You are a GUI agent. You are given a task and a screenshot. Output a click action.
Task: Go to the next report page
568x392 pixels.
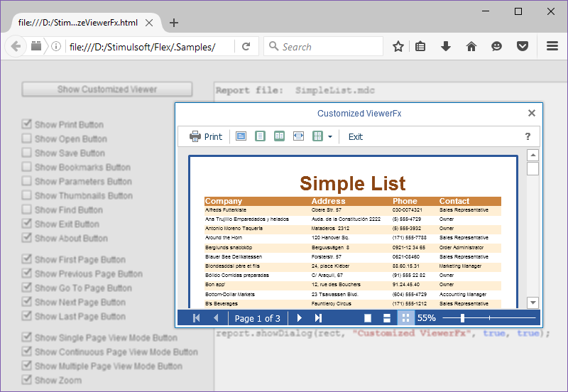coord(300,318)
